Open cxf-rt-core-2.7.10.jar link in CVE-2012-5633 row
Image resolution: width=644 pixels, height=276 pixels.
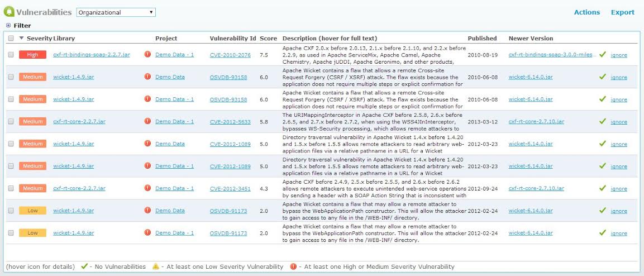[536, 122]
